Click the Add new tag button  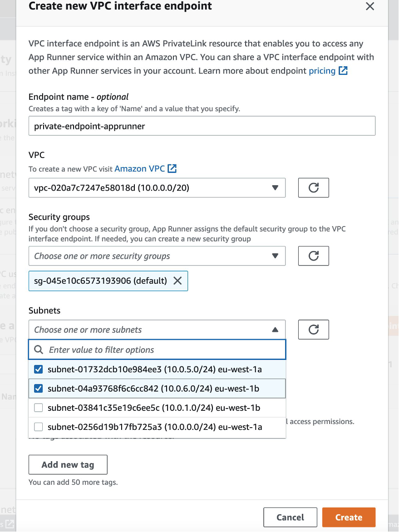click(x=68, y=464)
